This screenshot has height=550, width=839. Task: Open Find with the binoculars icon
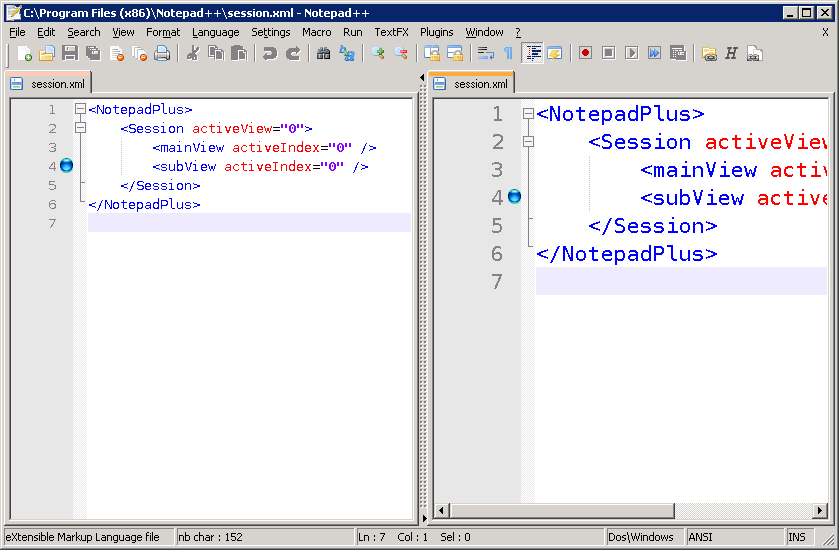pos(323,53)
